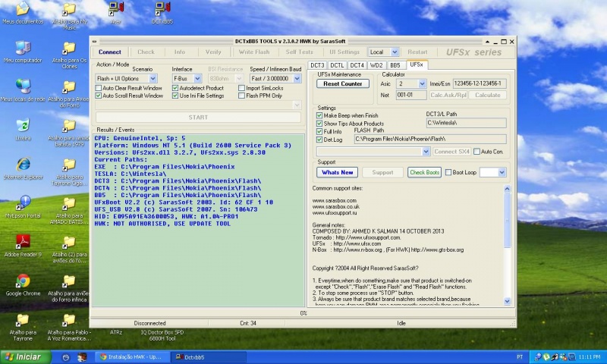Switch to the DCT3 tab
607x364 pixels.
pos(317,65)
